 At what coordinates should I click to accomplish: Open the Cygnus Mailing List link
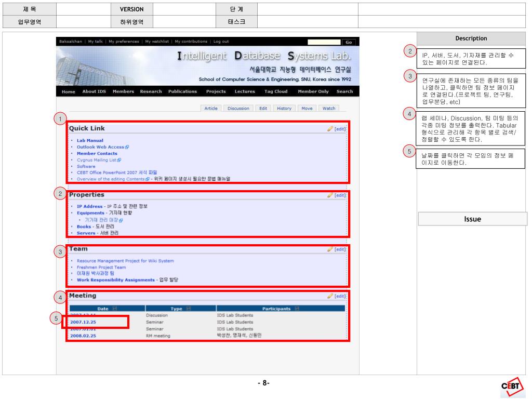point(96,160)
